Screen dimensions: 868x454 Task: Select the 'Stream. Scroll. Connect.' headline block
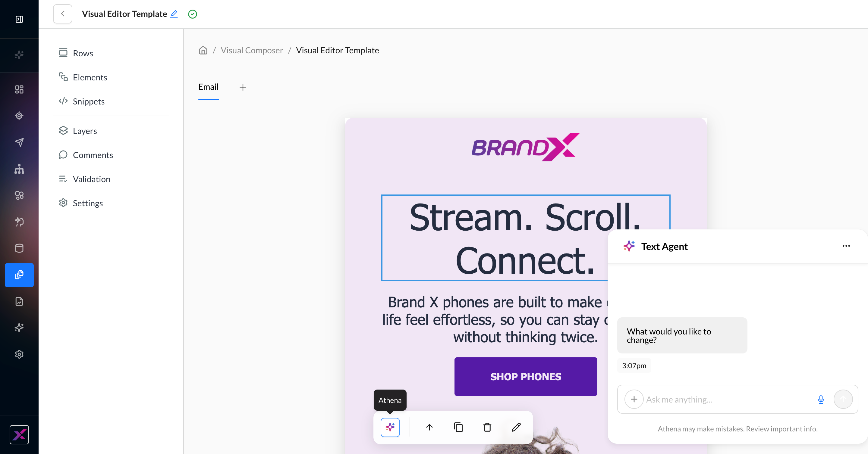(526, 238)
